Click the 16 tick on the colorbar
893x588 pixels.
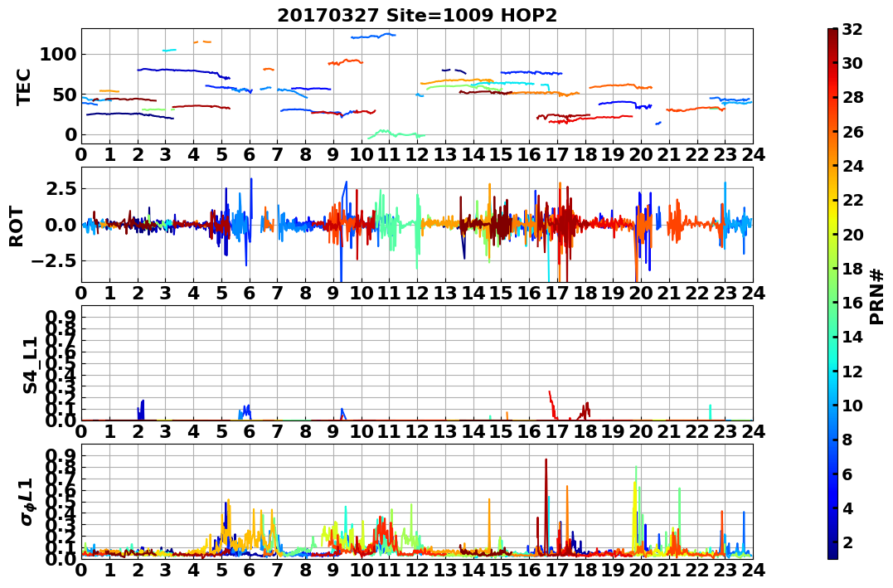click(x=852, y=303)
